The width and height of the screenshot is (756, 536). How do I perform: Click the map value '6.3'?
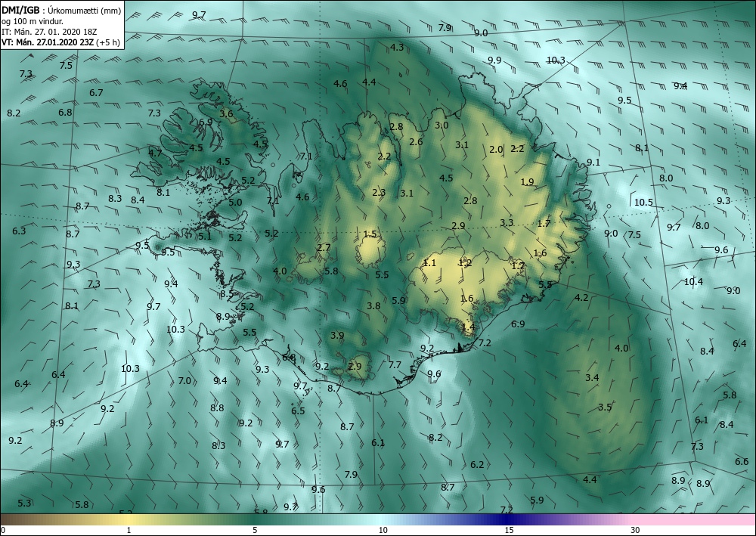pyautogui.click(x=19, y=231)
